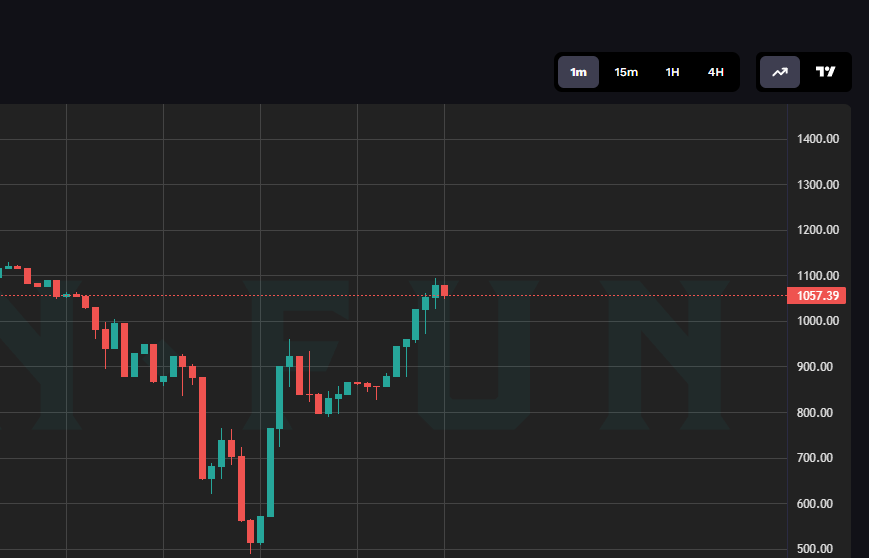Screen dimensions: 869x558
Task: Click the tall green recovery candle after the low
Action: (270, 472)
